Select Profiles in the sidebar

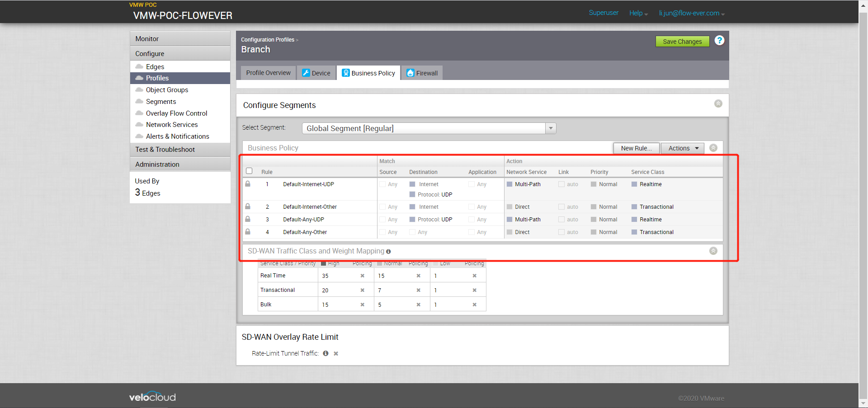pos(180,78)
